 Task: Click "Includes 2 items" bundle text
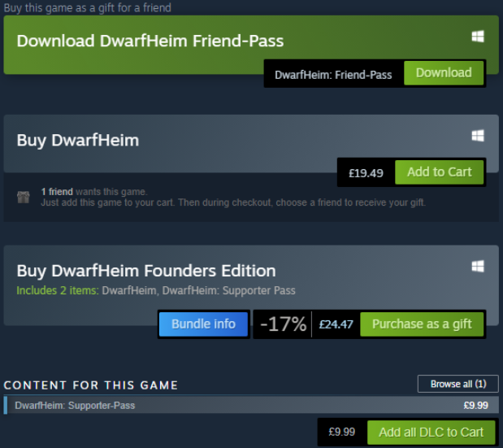pyautogui.click(x=57, y=290)
